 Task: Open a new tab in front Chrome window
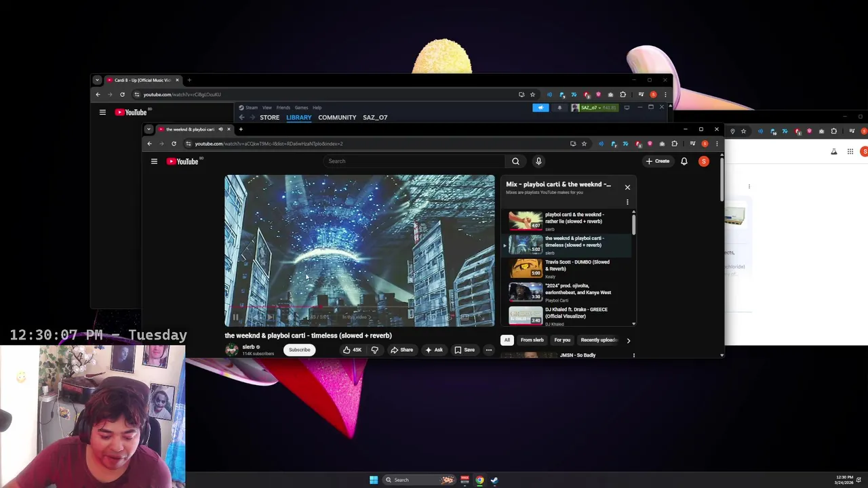pos(241,129)
